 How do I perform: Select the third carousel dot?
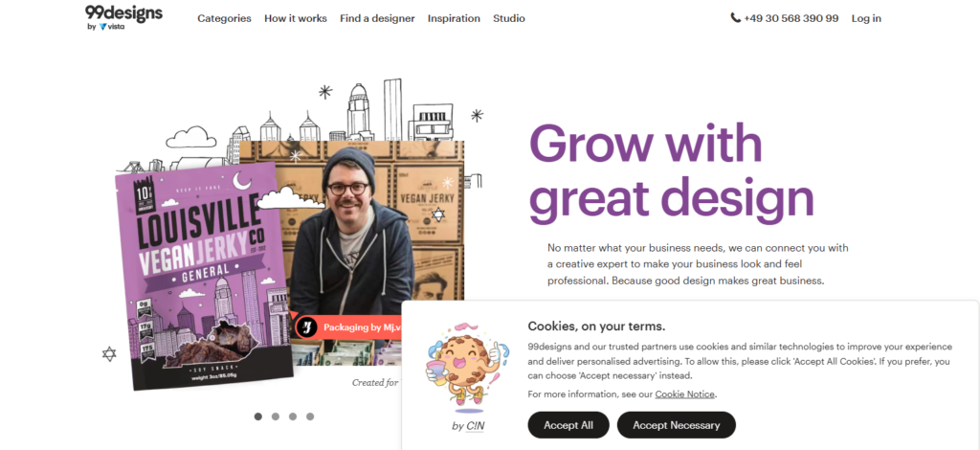(x=293, y=416)
